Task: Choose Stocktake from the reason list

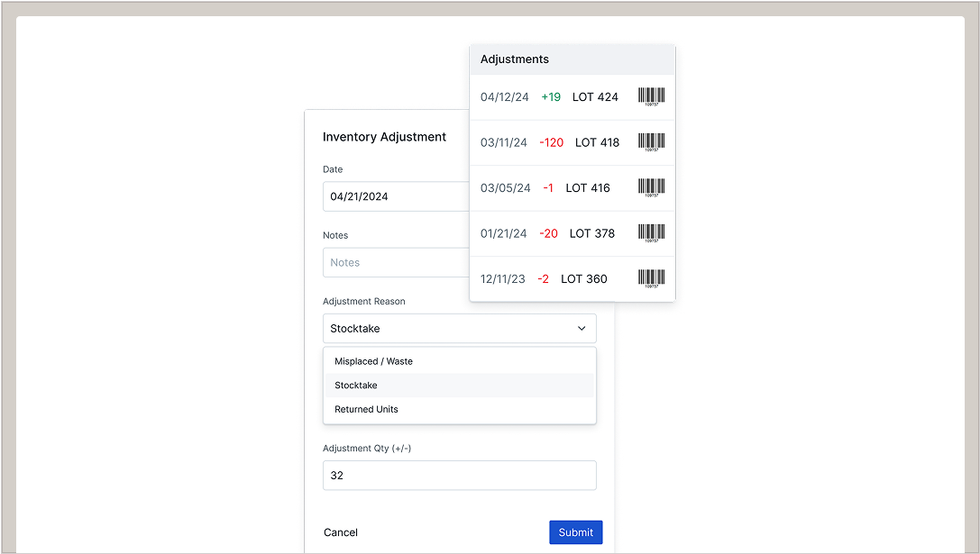Action: tap(356, 386)
